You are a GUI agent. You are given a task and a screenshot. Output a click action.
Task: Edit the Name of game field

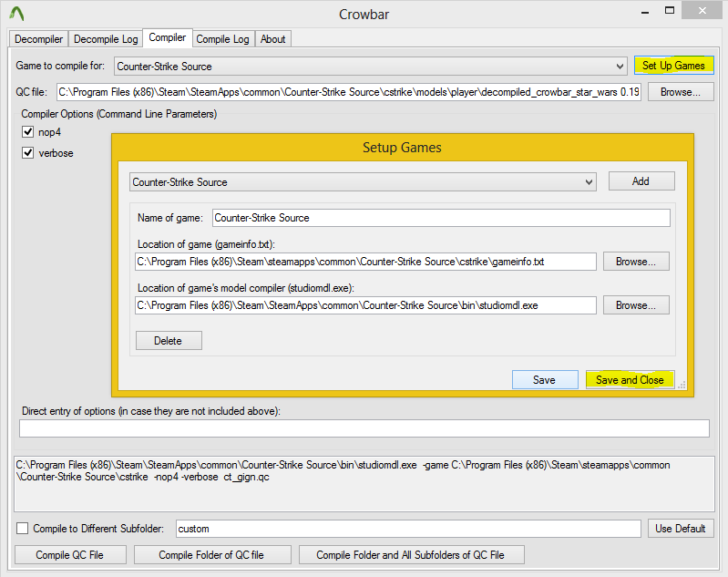(x=441, y=218)
